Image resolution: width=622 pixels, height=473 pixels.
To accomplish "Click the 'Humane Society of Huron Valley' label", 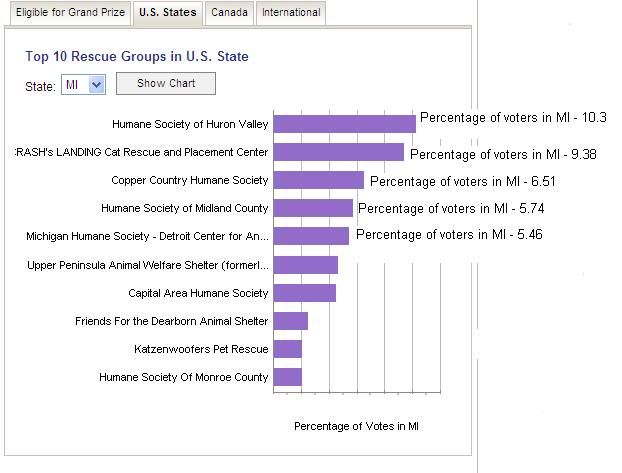I will coord(190,124).
